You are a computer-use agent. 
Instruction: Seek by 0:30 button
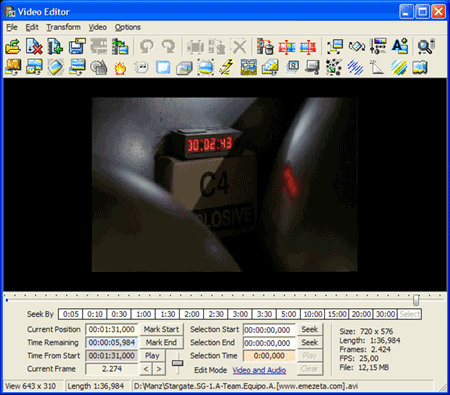[x=119, y=314]
